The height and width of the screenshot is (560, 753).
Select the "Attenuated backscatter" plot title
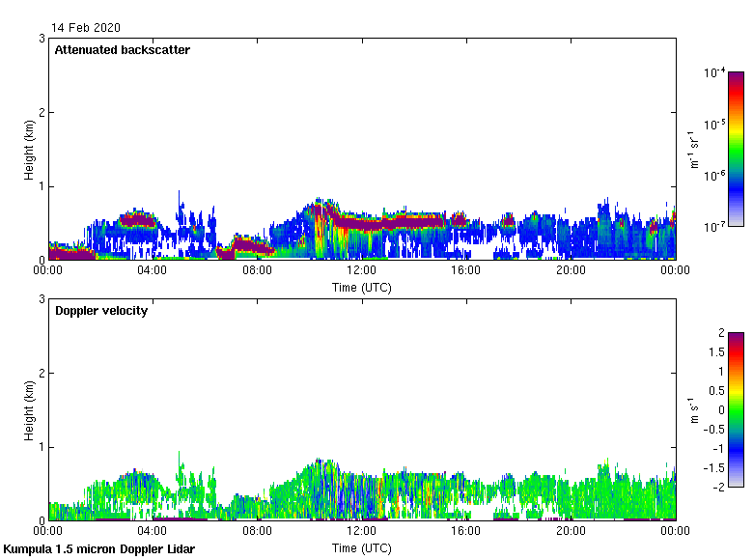pyautogui.click(x=122, y=49)
